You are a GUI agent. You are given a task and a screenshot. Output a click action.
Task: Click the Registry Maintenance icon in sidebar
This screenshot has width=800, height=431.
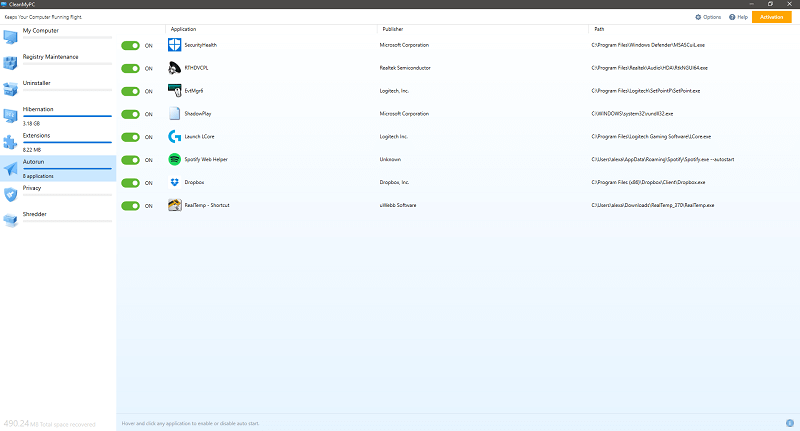click(10, 63)
